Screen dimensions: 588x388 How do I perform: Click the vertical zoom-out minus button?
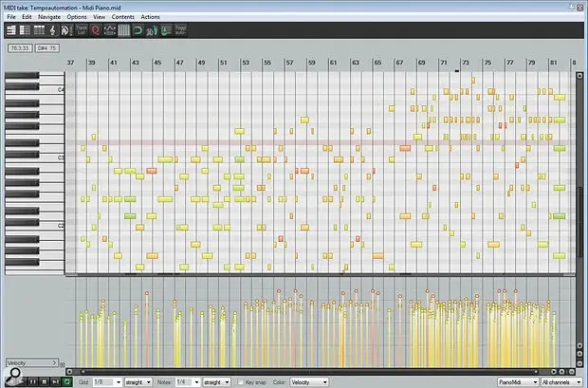pyautogui.click(x=579, y=363)
